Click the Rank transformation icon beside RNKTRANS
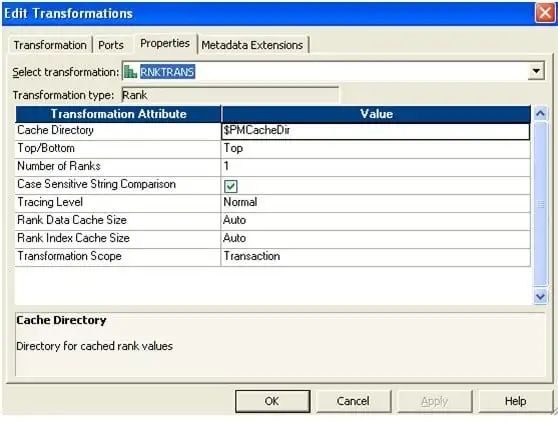The width and height of the screenshot is (558, 422). coord(130,72)
